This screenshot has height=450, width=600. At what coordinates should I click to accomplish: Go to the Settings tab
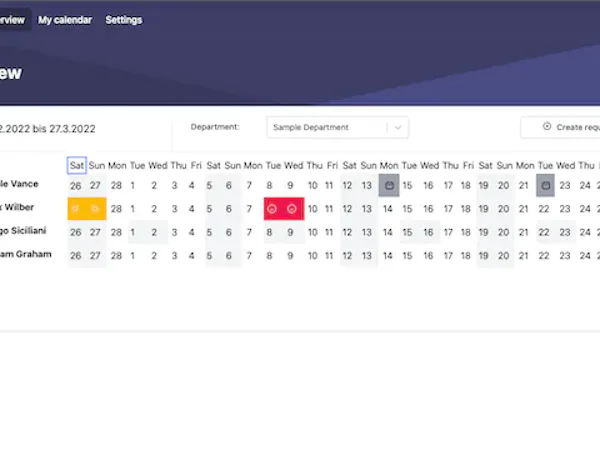click(x=124, y=20)
